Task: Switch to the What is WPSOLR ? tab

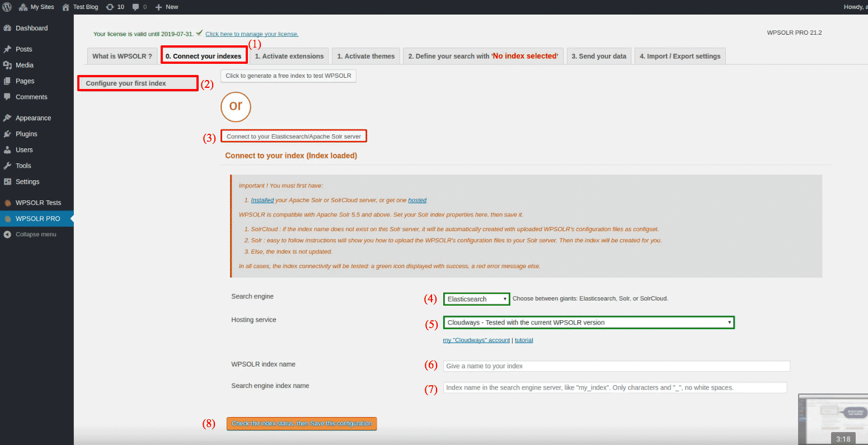Action: pyautogui.click(x=122, y=56)
